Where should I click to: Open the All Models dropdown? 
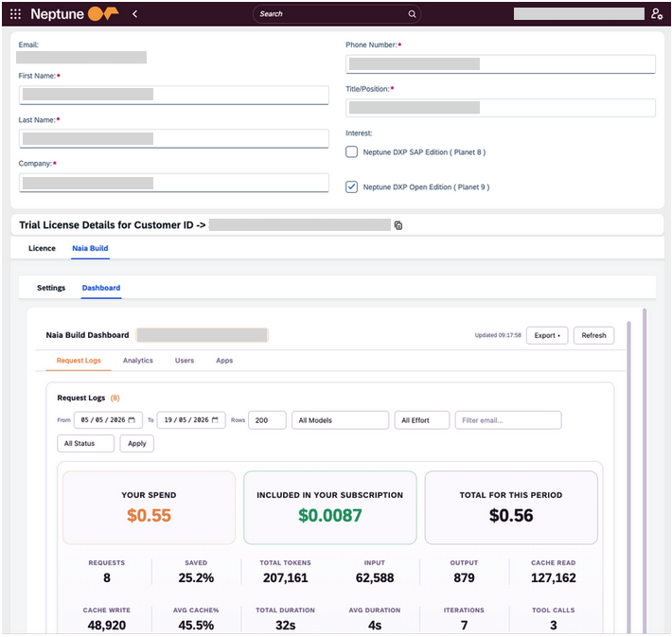[341, 420]
